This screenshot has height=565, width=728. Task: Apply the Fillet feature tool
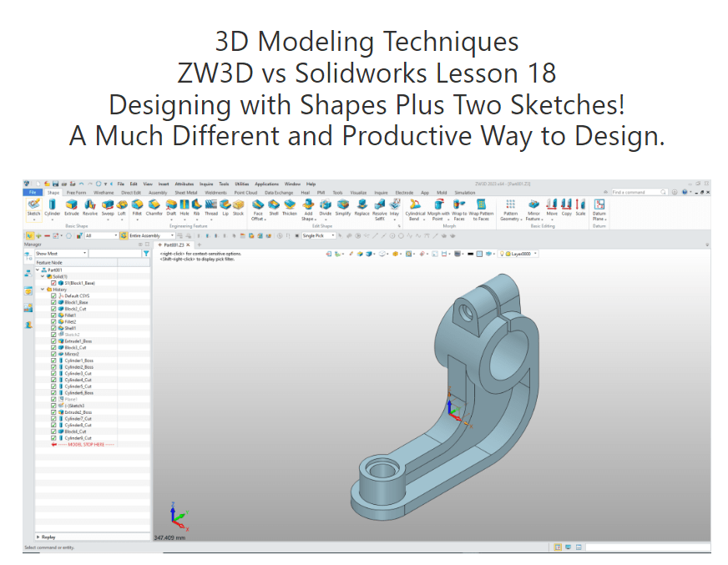coord(137,208)
